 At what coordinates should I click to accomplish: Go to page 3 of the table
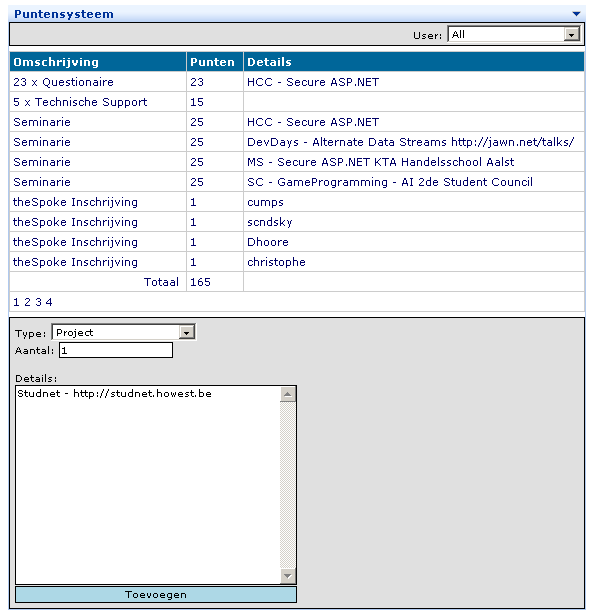tap(38, 302)
